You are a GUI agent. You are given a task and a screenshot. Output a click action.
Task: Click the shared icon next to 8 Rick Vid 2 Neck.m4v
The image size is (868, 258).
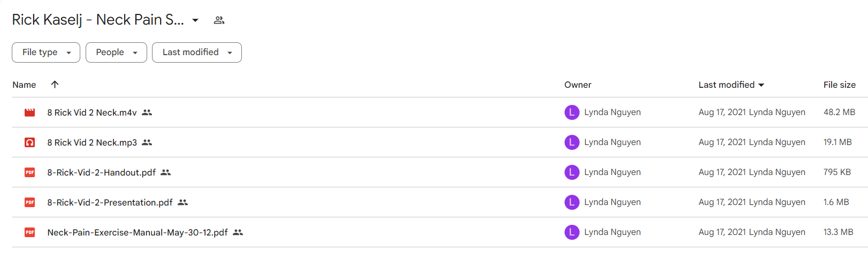(x=147, y=112)
